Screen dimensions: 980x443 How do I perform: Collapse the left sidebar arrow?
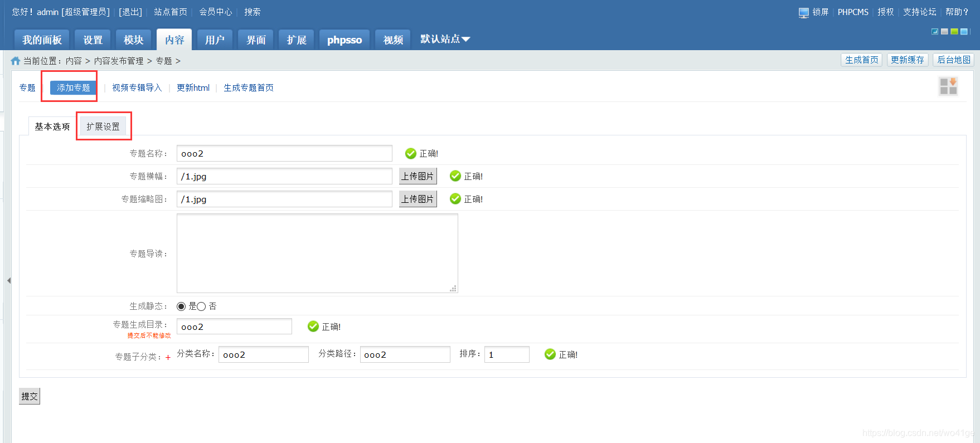point(8,280)
